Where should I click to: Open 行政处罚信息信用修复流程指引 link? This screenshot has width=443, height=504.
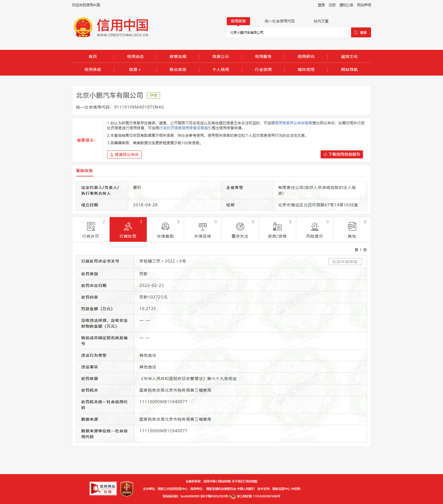coord(185,128)
